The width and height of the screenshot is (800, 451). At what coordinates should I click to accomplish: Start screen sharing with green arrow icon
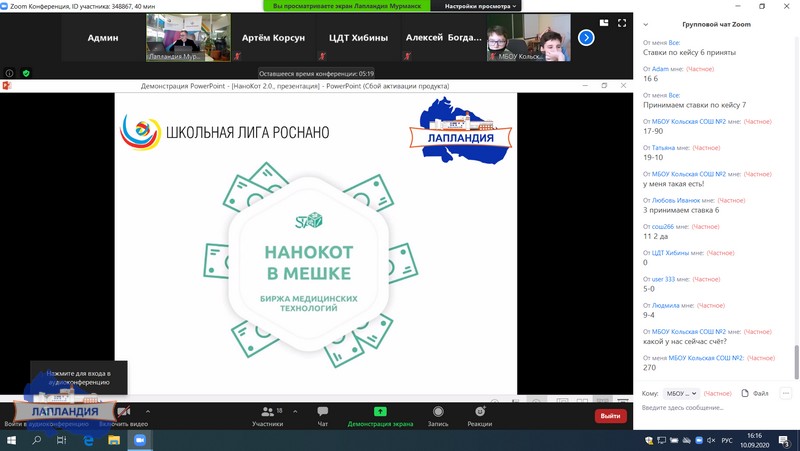(x=380, y=411)
